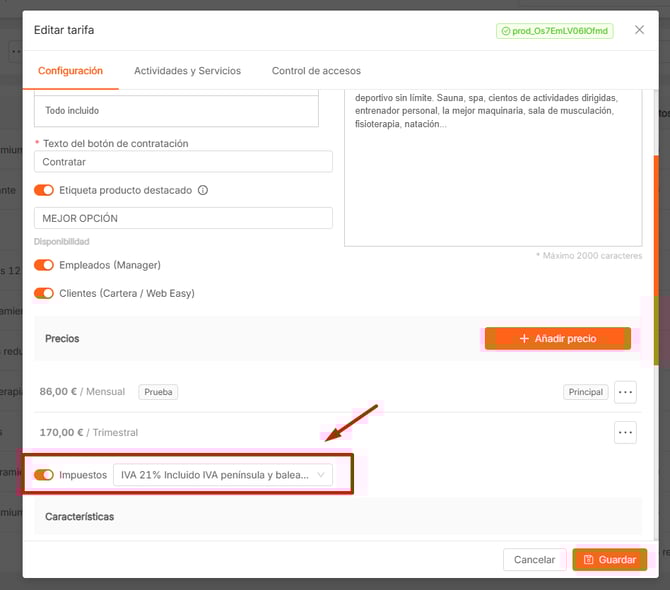Save changes with the Guardar button
The width and height of the screenshot is (670, 590).
coord(610,560)
